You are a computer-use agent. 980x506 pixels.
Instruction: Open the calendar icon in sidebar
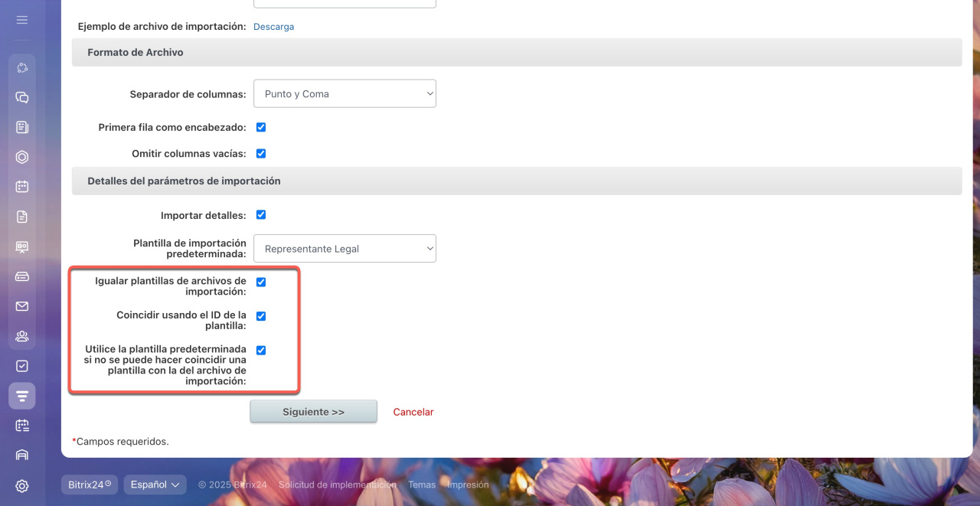click(21, 187)
